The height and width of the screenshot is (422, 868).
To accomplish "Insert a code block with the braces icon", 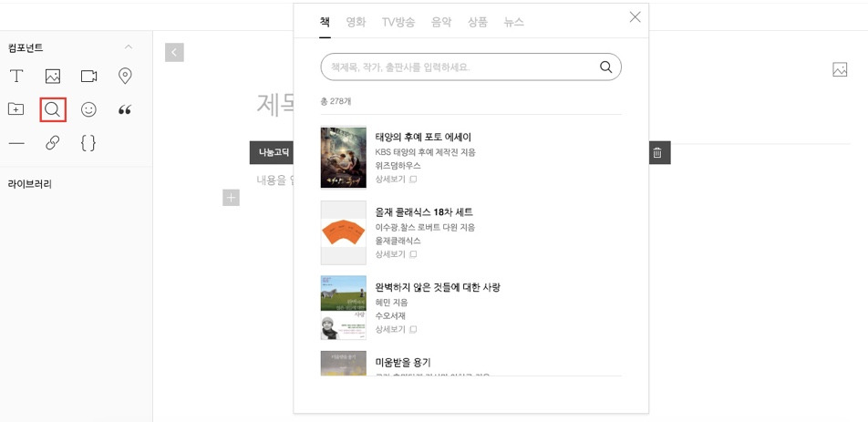I will point(88,143).
